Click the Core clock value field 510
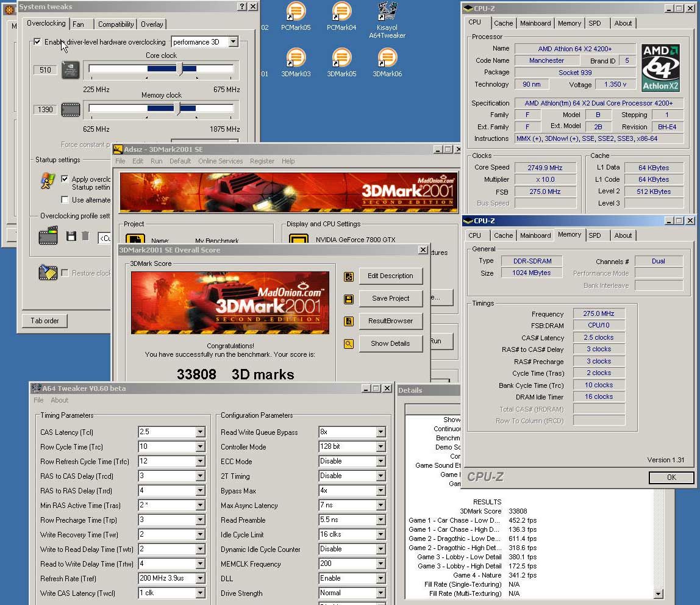This screenshot has width=700, height=605. pyautogui.click(x=45, y=70)
